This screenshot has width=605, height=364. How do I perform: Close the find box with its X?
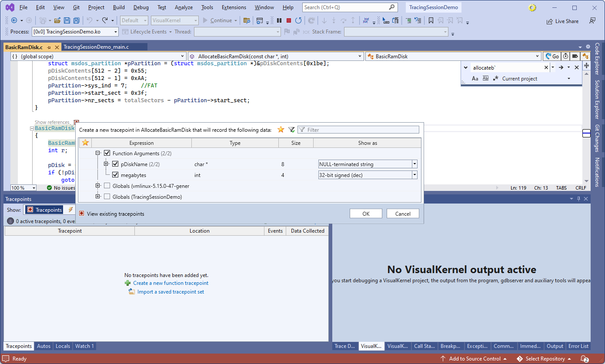point(577,67)
